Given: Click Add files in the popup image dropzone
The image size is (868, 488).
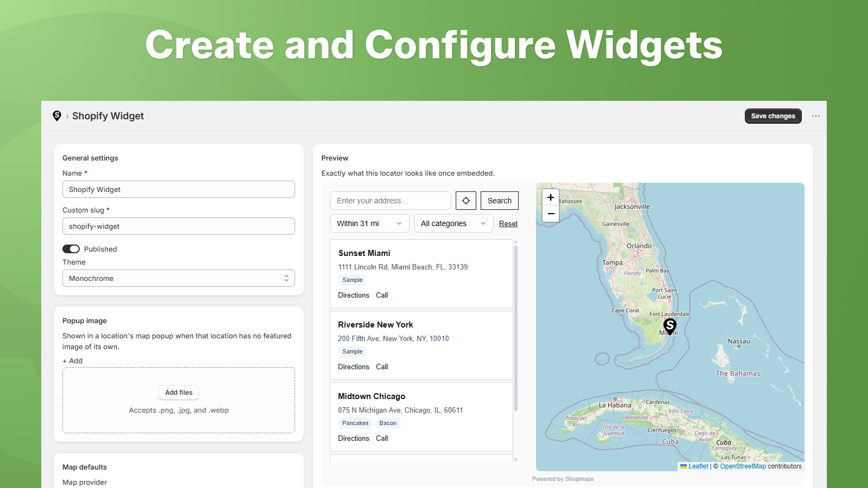Looking at the screenshot, I should point(179,393).
